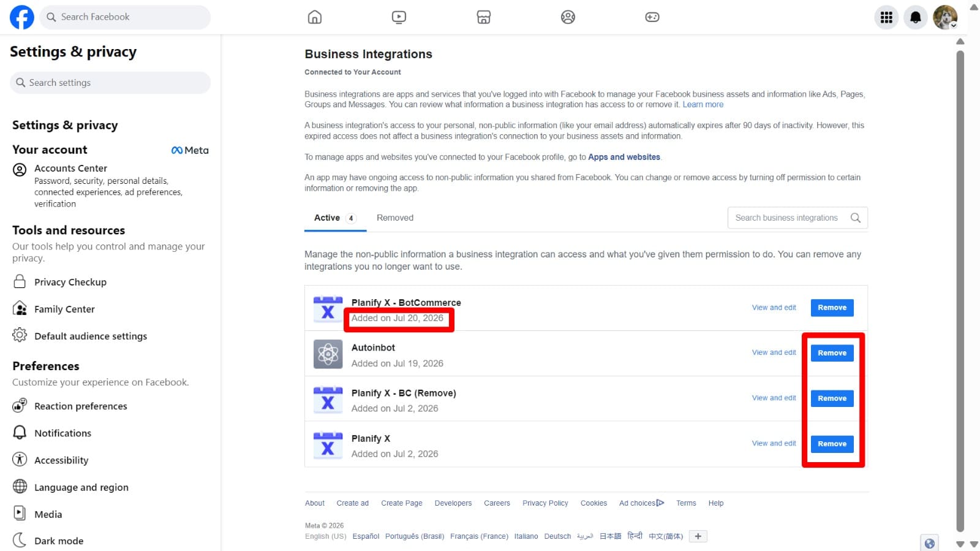Click the Accessibility icon in sidebar
The height and width of the screenshot is (551, 980).
tap(20, 459)
